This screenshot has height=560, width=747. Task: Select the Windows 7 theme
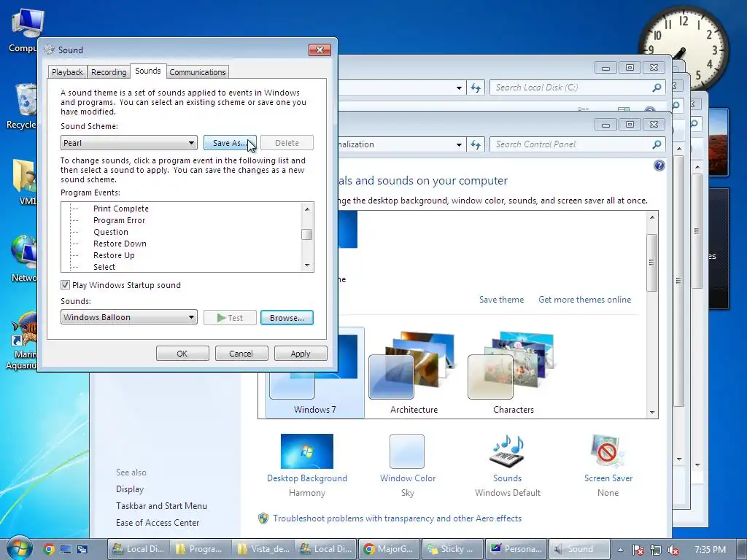[x=315, y=373]
